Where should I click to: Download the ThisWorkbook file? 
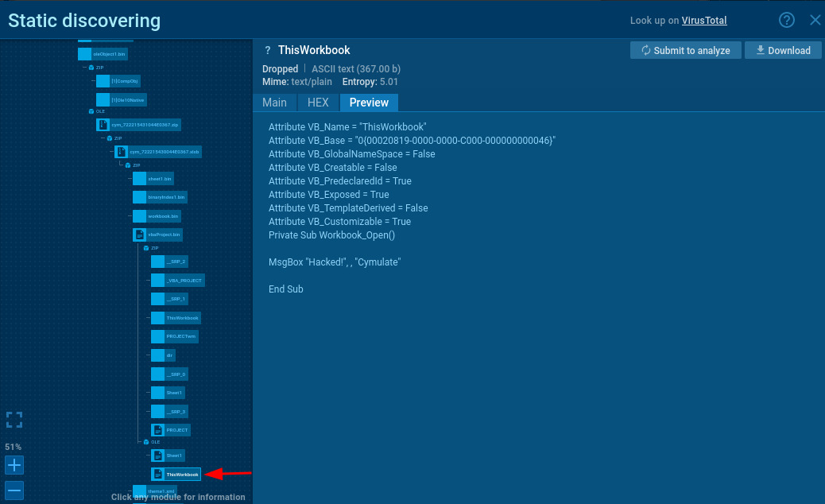click(783, 50)
